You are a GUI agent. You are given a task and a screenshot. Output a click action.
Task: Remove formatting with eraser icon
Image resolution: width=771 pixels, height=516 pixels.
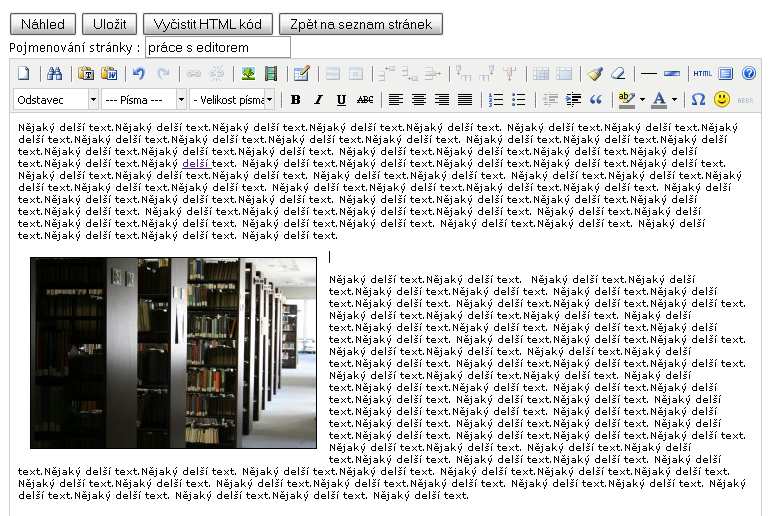[618, 74]
